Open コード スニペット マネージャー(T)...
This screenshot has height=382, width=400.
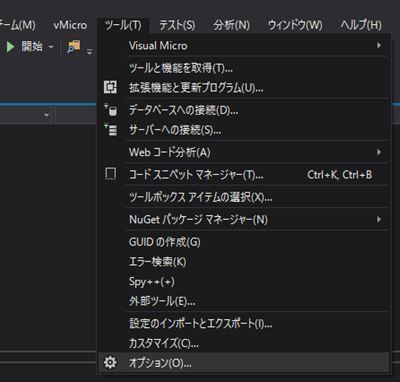(244, 174)
